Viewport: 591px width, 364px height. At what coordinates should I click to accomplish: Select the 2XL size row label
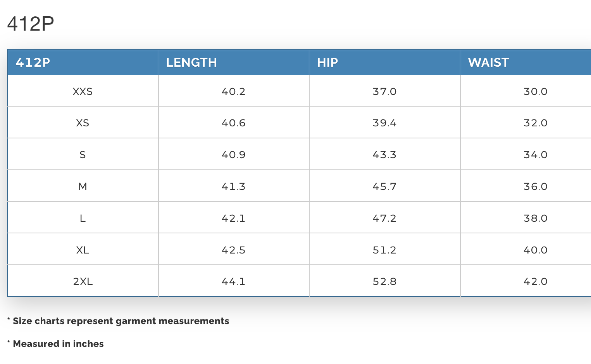pos(83,281)
